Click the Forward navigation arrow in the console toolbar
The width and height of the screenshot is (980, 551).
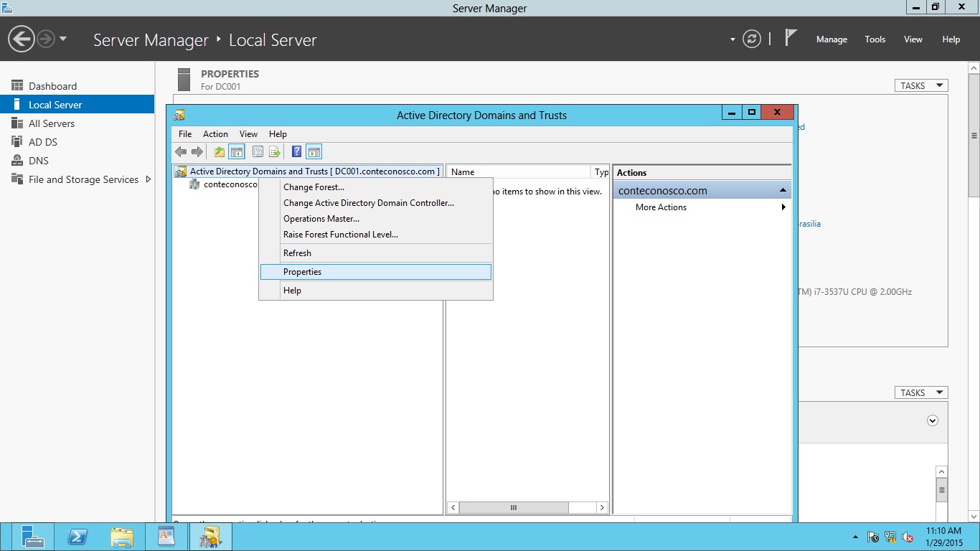(x=198, y=151)
